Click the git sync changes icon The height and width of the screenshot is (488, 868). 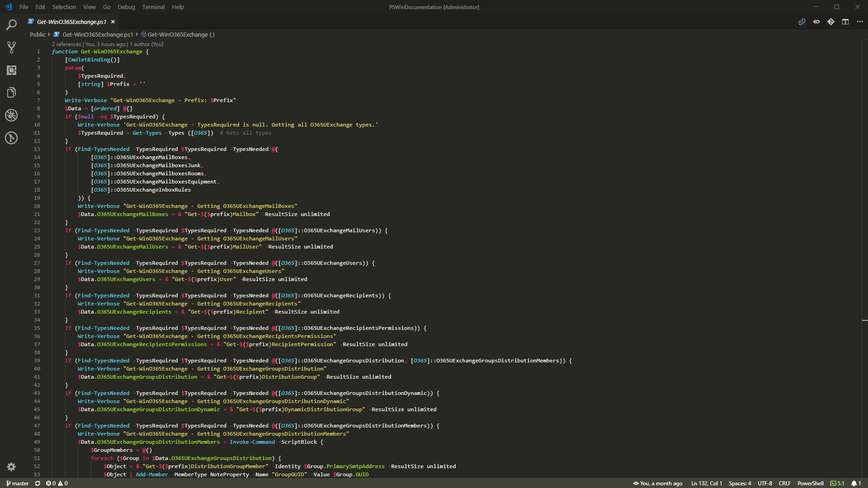[x=38, y=483]
